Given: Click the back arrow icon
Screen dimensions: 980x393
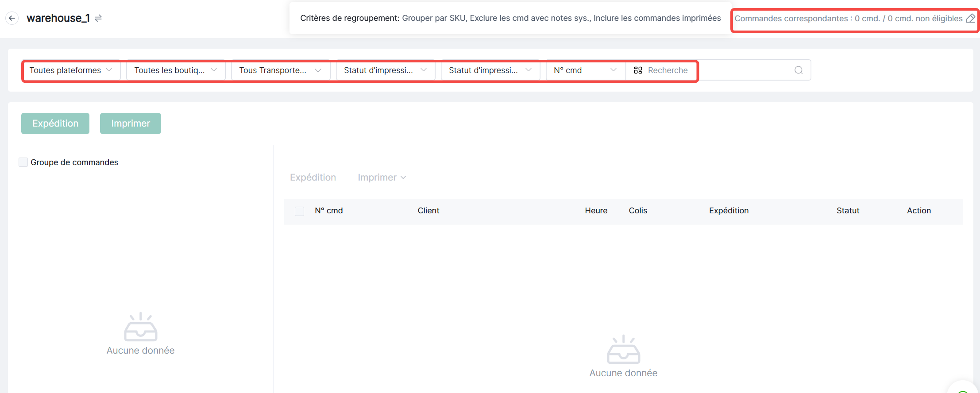Looking at the screenshot, I should 12,18.
